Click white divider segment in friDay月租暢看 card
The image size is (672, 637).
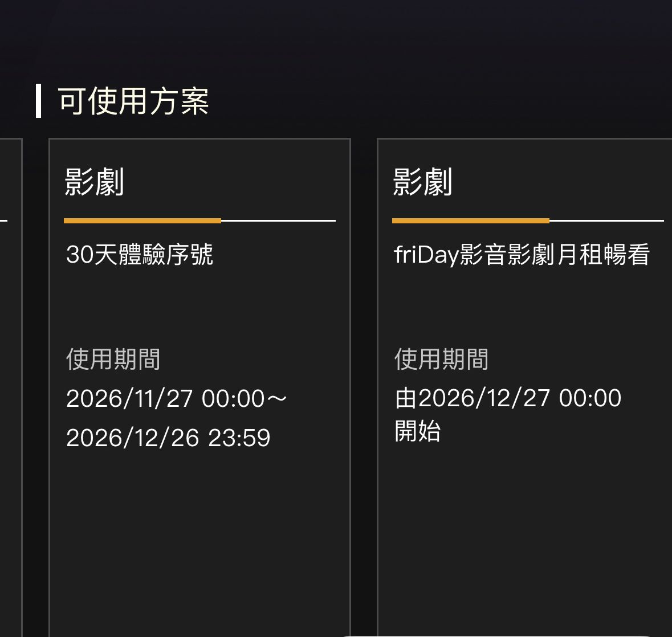point(606,220)
